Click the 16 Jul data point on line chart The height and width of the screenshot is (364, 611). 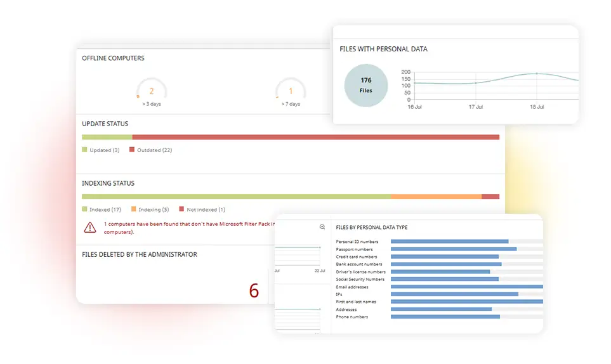(414, 83)
